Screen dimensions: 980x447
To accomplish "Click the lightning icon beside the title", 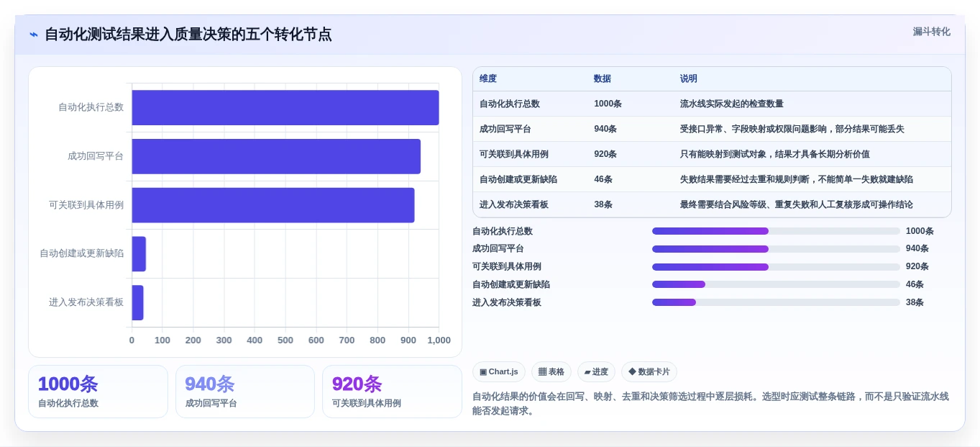I will pos(34,35).
